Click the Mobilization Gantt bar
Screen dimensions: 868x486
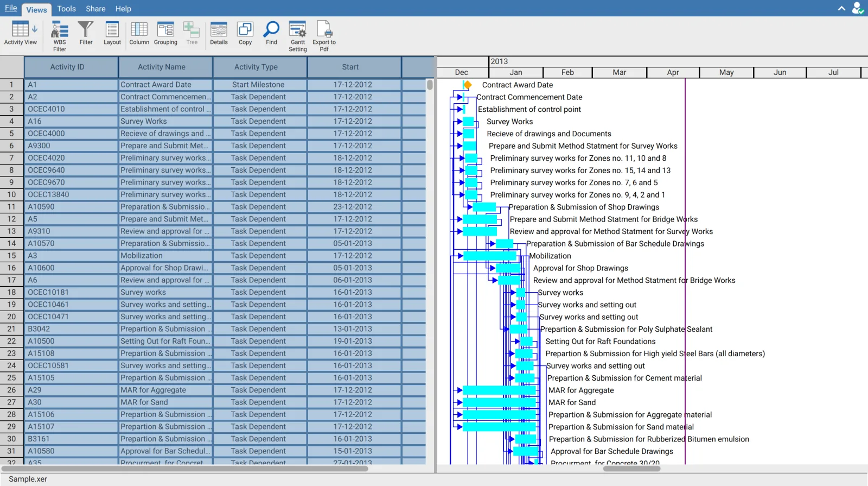pyautogui.click(x=490, y=256)
